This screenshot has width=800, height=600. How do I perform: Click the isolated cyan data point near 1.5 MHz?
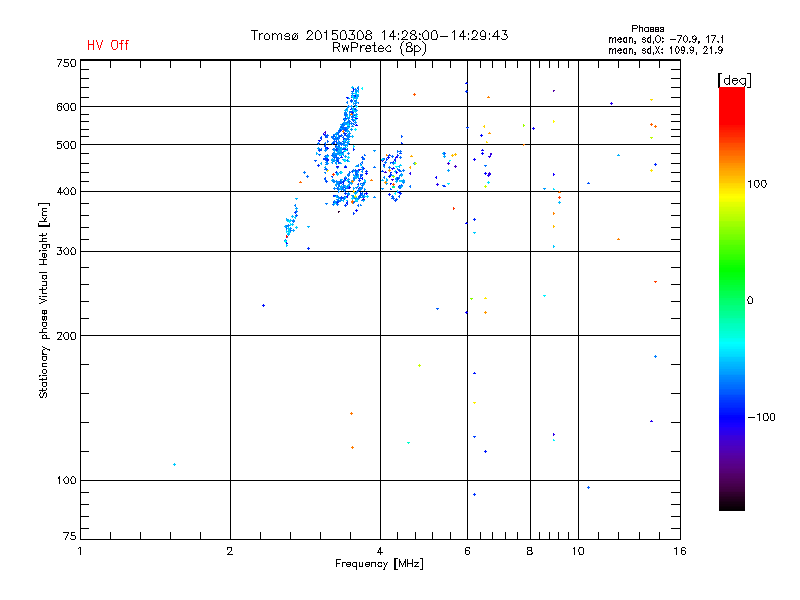174,465
